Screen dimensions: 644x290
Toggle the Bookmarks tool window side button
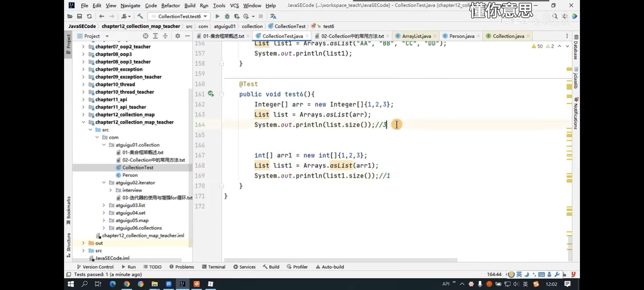(x=68, y=210)
